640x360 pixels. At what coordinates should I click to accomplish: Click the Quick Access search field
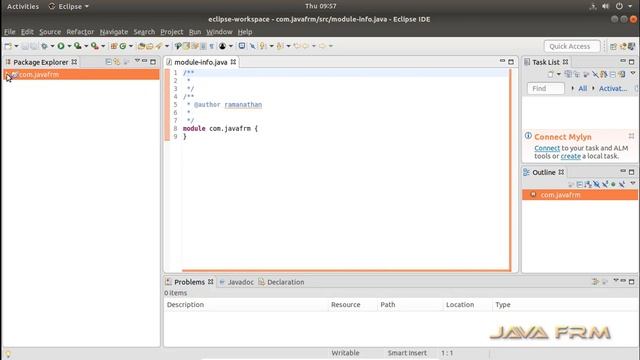point(572,47)
